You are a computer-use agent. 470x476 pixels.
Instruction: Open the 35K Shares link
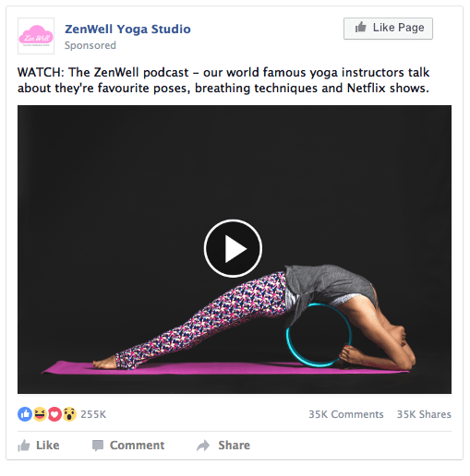click(x=424, y=414)
